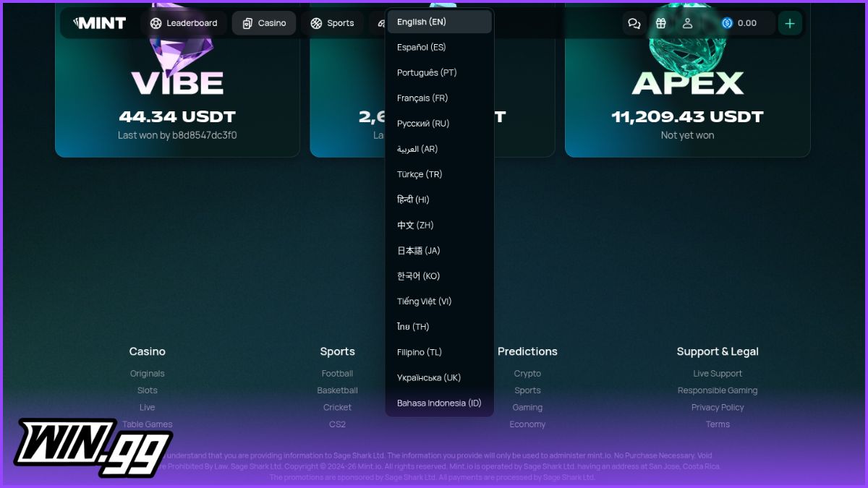
Task: Select Tiếng Việt (VI) language
Action: pyautogui.click(x=440, y=301)
